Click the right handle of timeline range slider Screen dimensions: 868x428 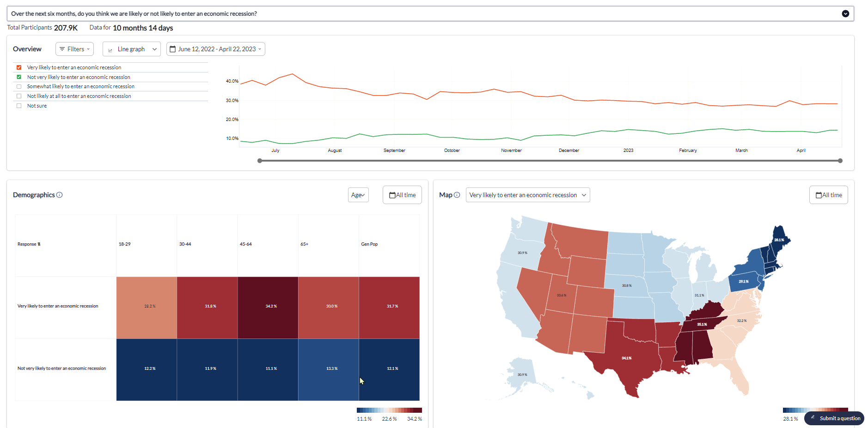coord(840,161)
